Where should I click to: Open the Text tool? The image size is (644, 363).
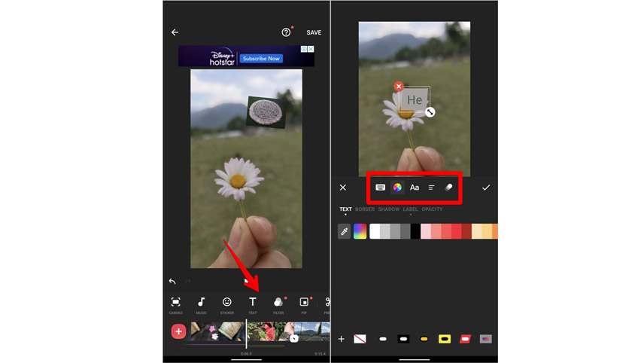(253, 305)
